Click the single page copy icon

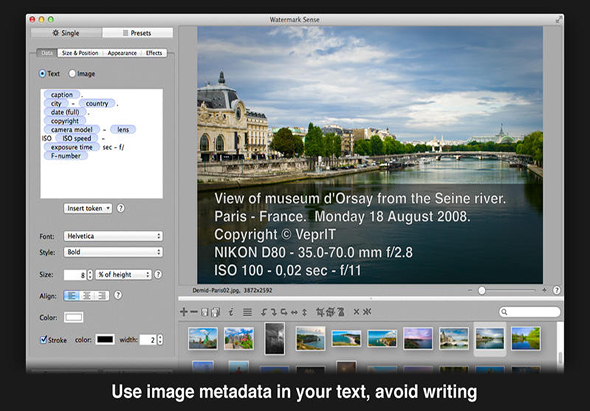point(205,312)
